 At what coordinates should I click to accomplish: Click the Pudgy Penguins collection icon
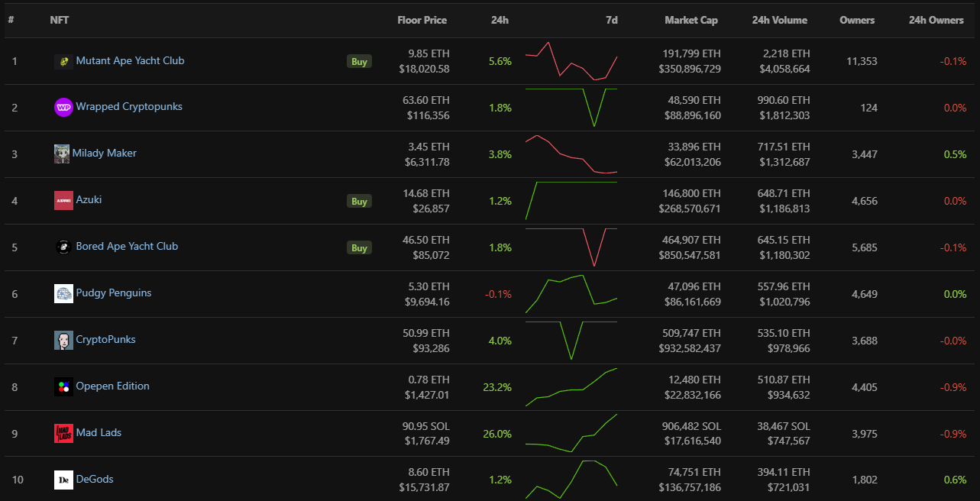tap(63, 293)
